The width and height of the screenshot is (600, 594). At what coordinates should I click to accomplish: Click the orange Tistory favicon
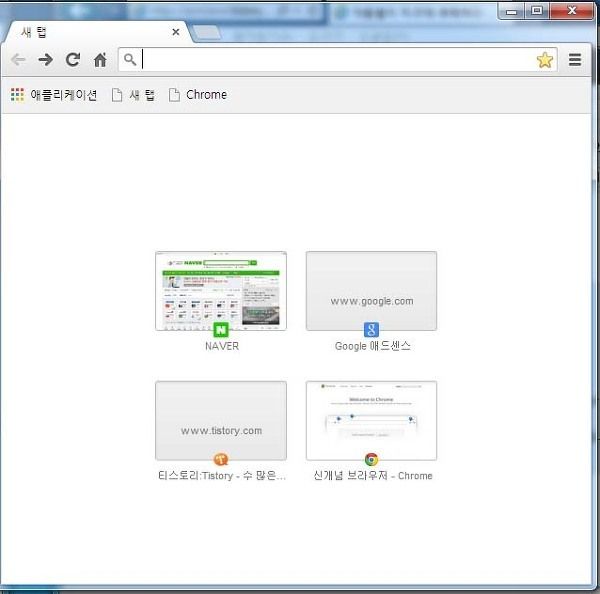click(x=221, y=459)
